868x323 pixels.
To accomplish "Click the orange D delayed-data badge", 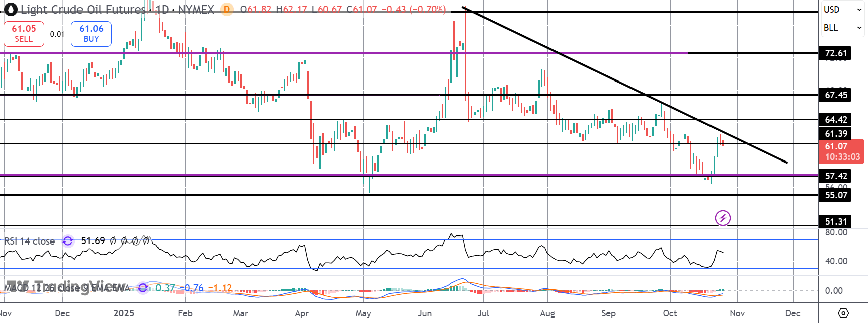I will pyautogui.click(x=227, y=9).
